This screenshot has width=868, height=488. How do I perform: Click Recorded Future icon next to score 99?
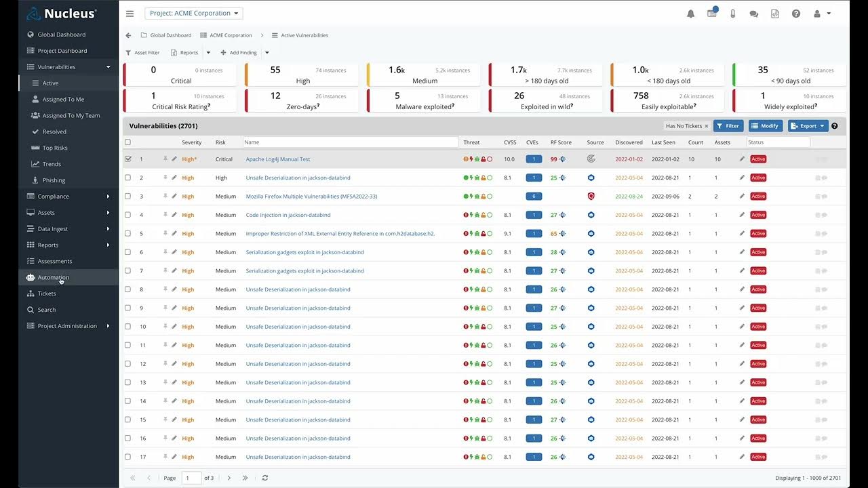[x=563, y=159]
